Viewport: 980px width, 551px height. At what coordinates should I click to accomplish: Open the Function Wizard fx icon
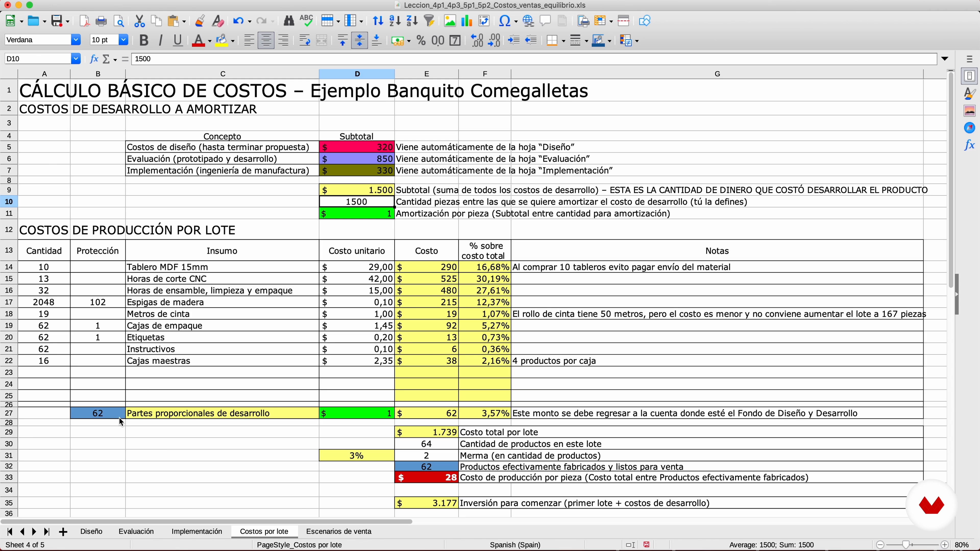(94, 59)
